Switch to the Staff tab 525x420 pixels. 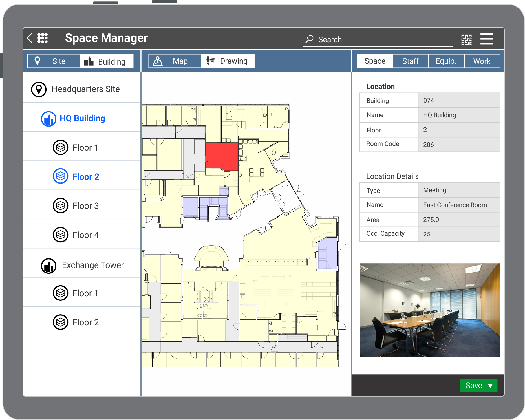click(x=410, y=61)
